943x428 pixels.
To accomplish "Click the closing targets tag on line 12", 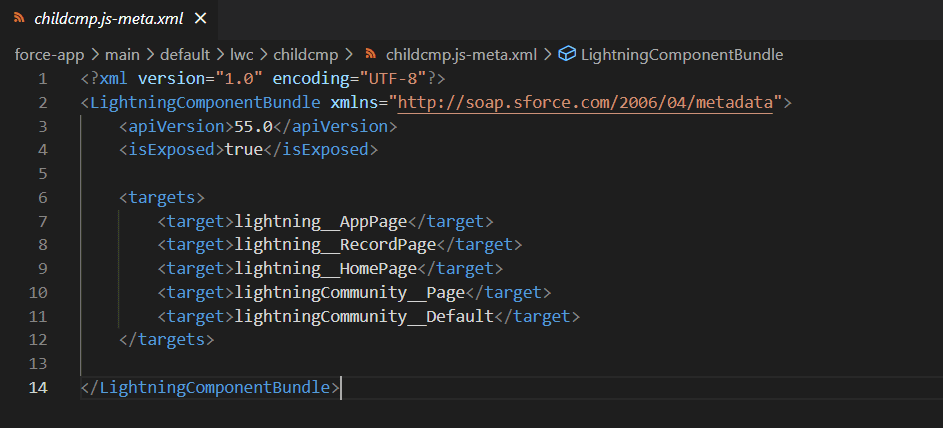I will [x=166, y=340].
